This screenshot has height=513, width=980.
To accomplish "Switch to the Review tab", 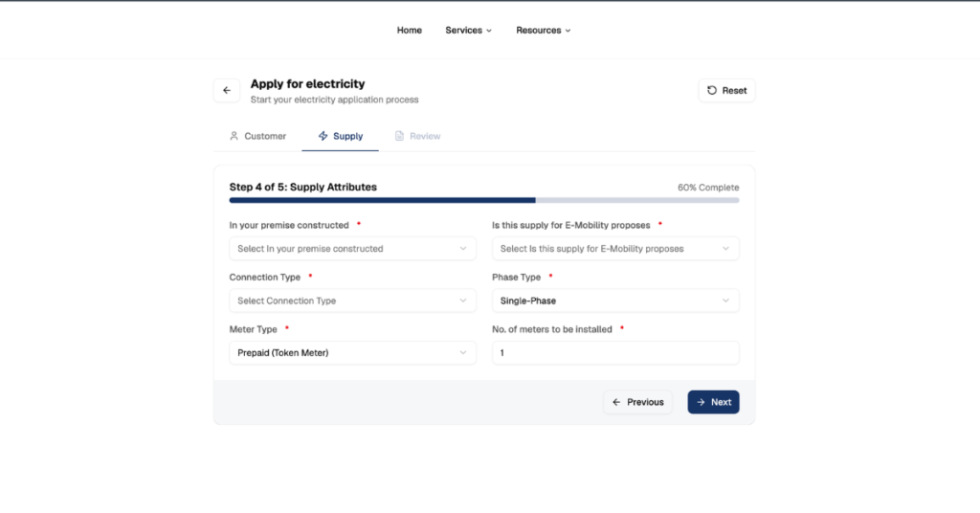I will [x=417, y=136].
